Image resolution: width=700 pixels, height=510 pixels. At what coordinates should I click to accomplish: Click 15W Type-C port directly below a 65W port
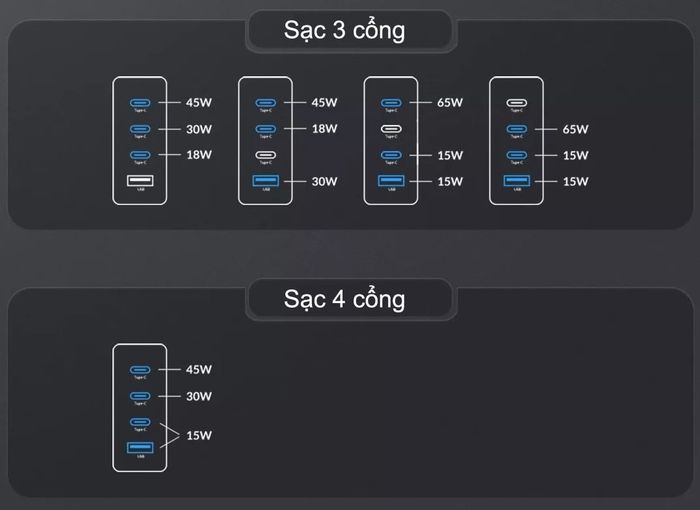click(x=517, y=155)
